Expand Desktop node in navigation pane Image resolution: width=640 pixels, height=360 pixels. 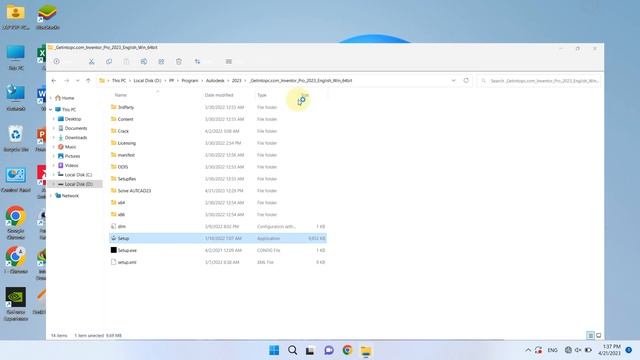coord(54,119)
